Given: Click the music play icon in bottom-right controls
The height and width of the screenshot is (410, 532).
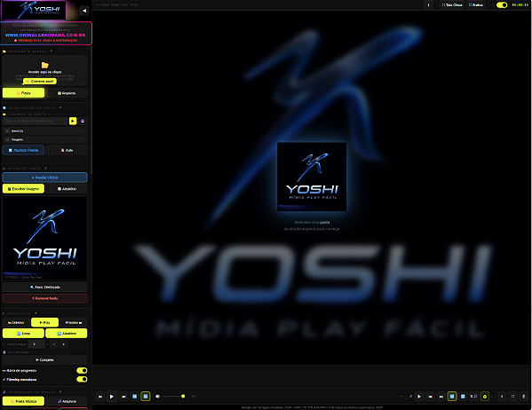Looking at the screenshot, I should click(x=419, y=397).
